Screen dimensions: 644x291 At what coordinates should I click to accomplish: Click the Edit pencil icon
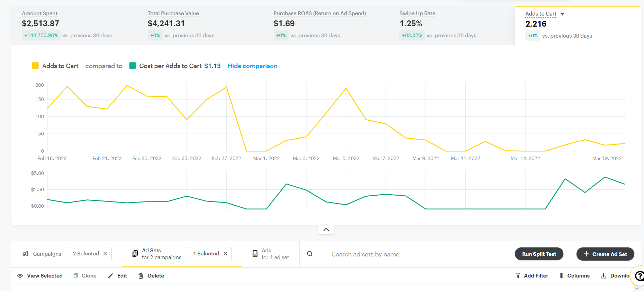111,276
